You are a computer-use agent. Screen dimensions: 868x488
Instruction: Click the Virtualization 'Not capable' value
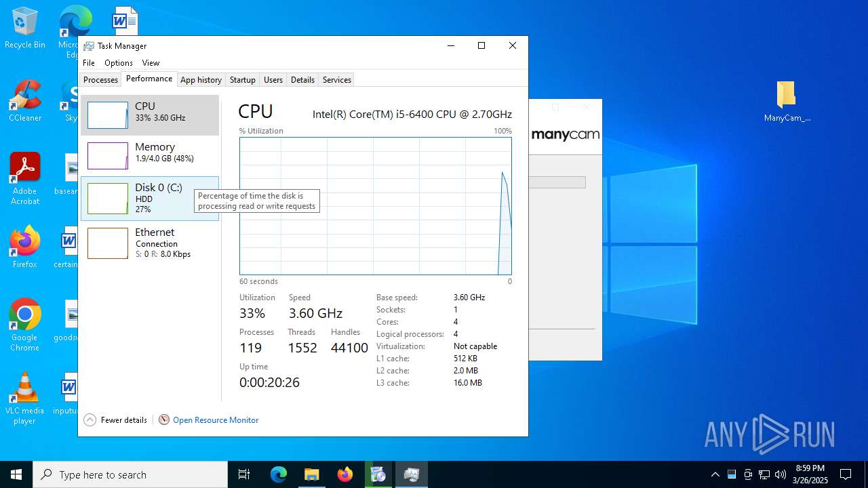pyautogui.click(x=475, y=346)
